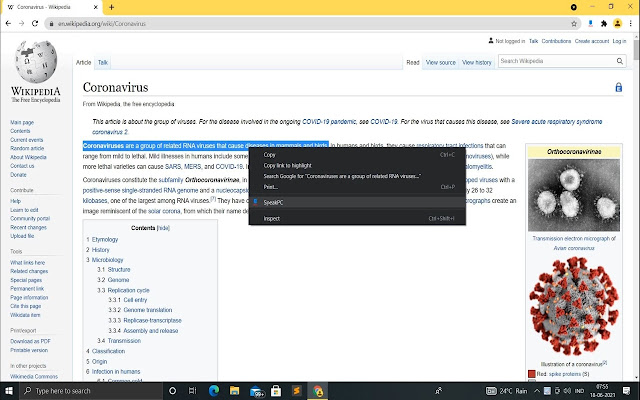Go to Main page in sidebar
The width and height of the screenshot is (640, 400).
pyautogui.click(x=22, y=122)
